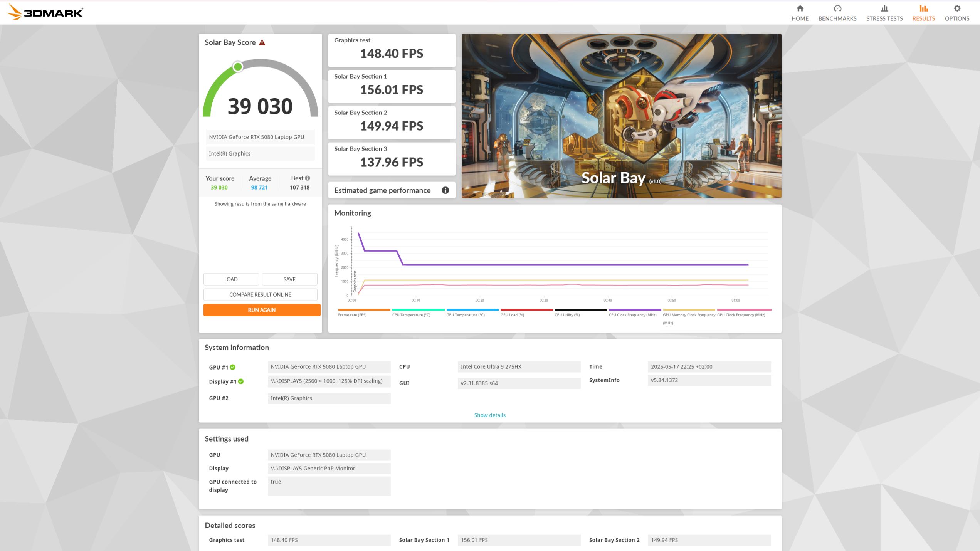
Task: Click DISPLAY5 Generic PnP Monitor field
Action: click(x=329, y=468)
